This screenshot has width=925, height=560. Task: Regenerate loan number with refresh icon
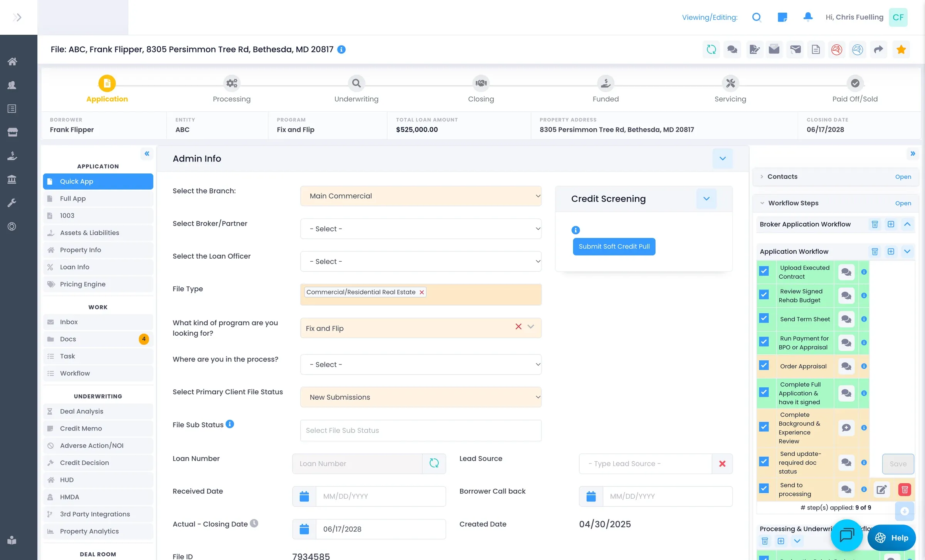coord(434,463)
